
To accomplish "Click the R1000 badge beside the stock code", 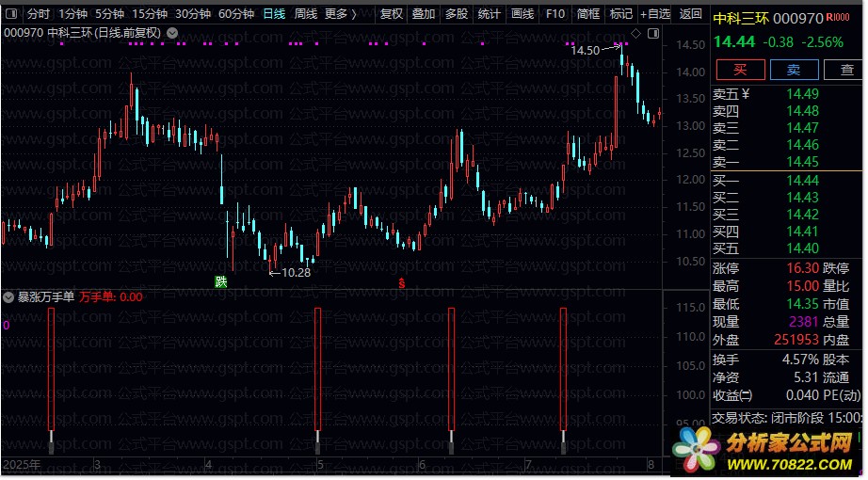I will click(838, 17).
